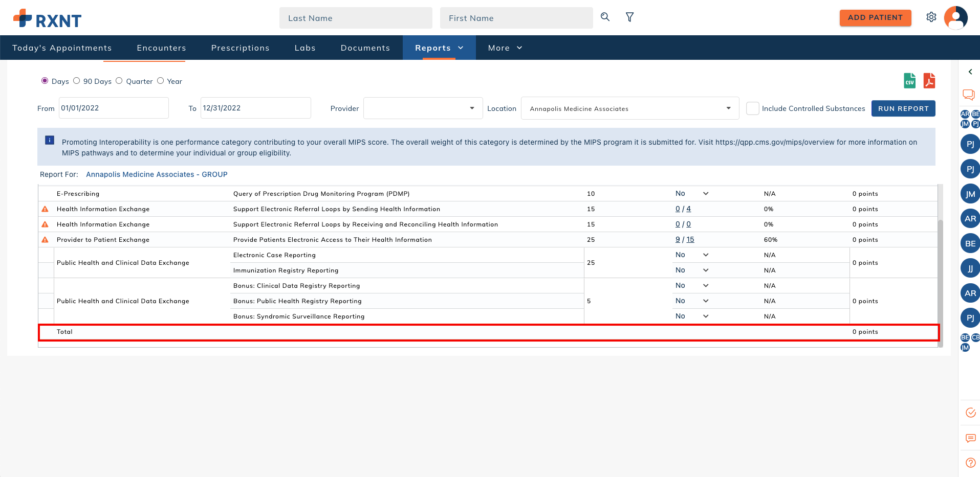The height and width of the screenshot is (477, 980).
Task: Change Electronic Case Reporting No dropdown
Action: click(x=692, y=255)
